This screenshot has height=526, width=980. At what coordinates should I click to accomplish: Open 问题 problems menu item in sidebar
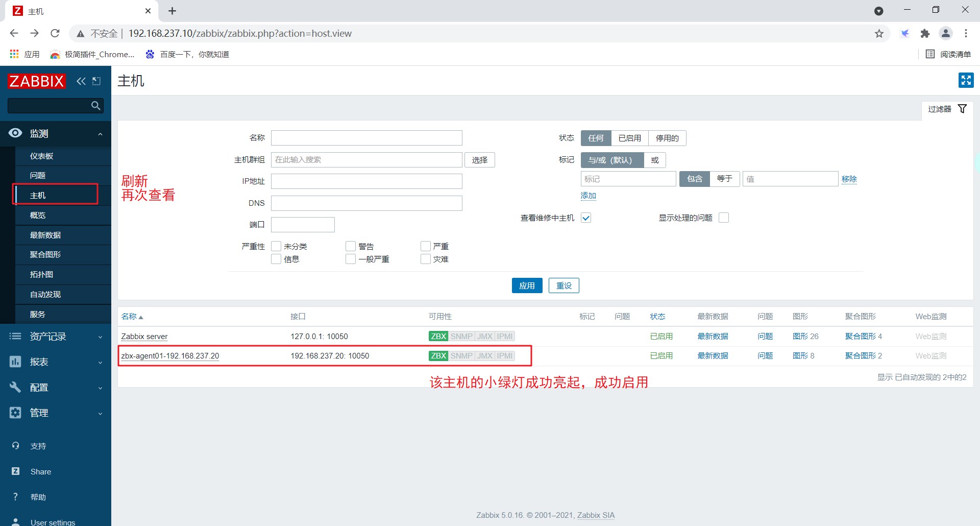pos(63,175)
